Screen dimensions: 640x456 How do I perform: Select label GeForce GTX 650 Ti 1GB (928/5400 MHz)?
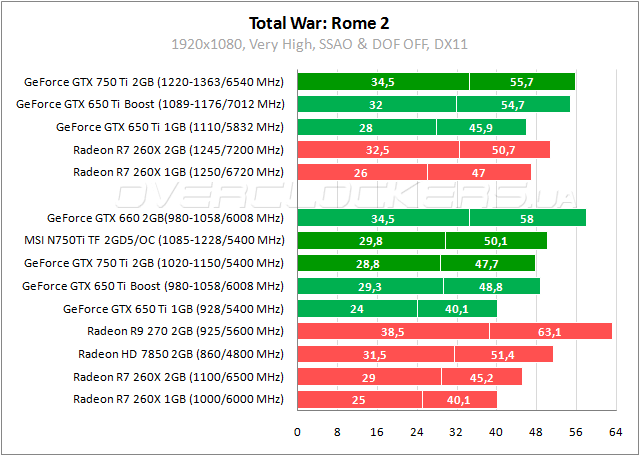coord(173,309)
